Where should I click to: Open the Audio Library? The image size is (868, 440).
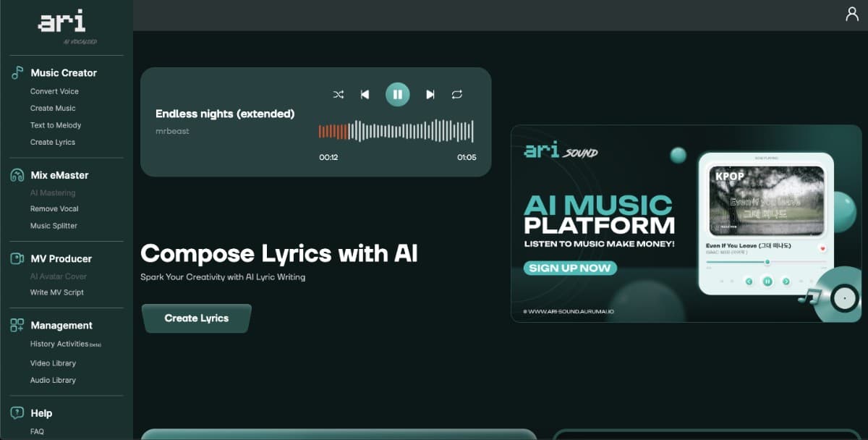point(53,380)
